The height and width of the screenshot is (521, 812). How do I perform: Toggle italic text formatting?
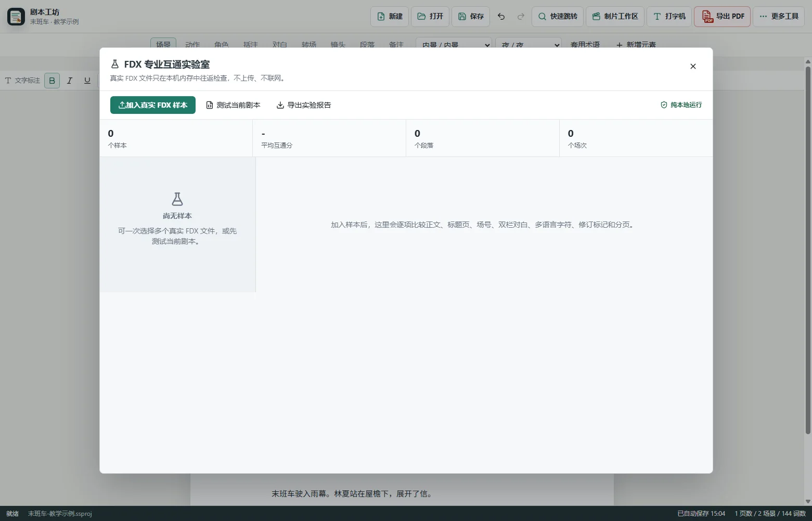point(70,81)
